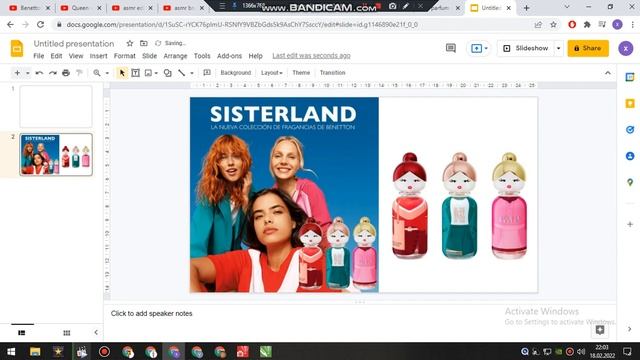The height and width of the screenshot is (360, 640).
Task: Click the Insert image icon
Action: point(148,73)
